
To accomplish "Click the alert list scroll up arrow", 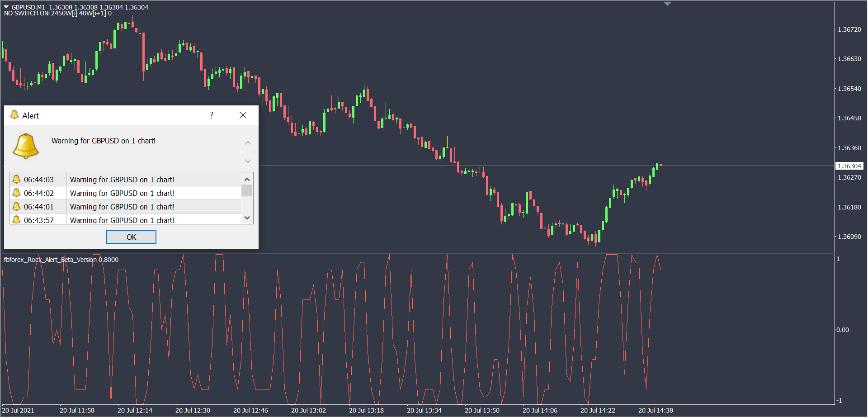I will pyautogui.click(x=247, y=179).
